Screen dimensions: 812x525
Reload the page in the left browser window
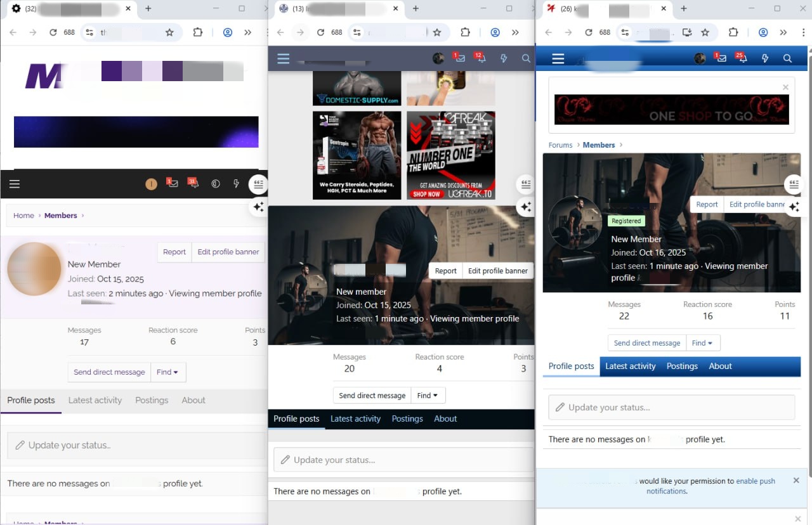[53, 32]
